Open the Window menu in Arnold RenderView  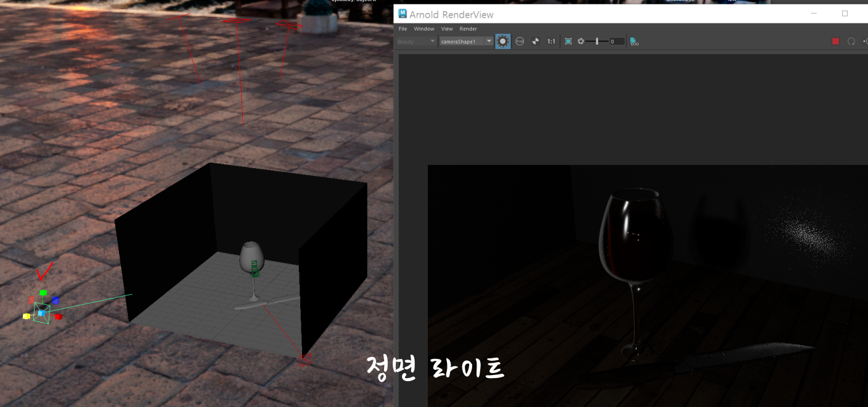click(424, 29)
